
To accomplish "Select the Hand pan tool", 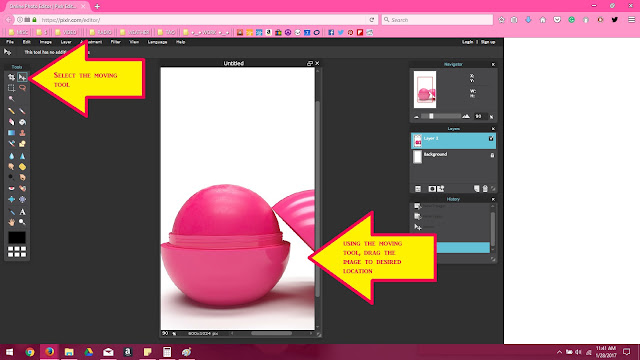I will point(11,222).
